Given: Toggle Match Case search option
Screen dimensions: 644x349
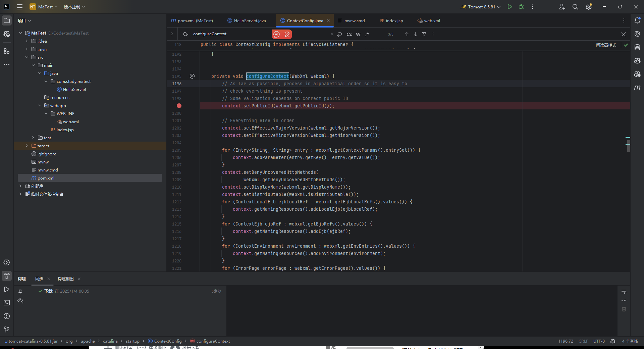Looking at the screenshot, I should (x=350, y=34).
